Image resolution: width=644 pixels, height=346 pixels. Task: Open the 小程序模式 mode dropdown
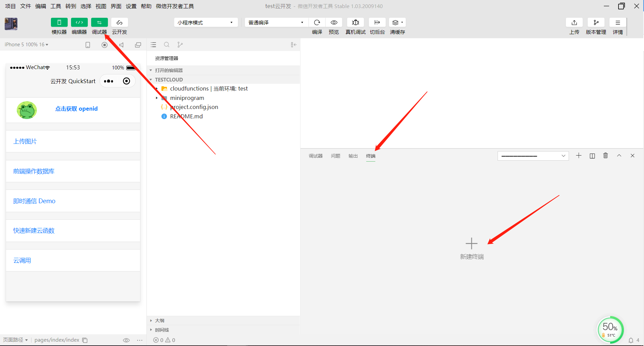pos(206,22)
